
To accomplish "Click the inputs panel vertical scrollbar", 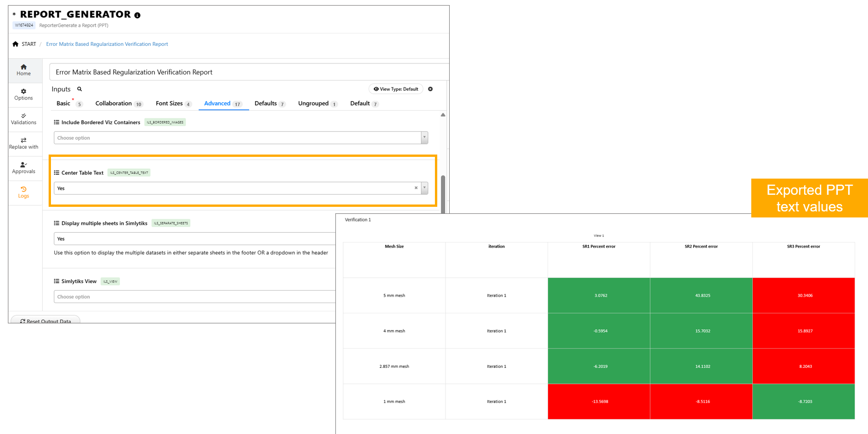I will (x=443, y=194).
